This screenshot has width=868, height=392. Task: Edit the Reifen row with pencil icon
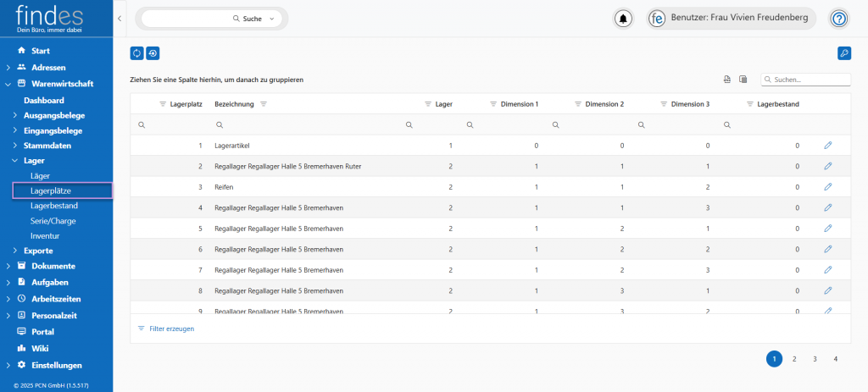828,186
